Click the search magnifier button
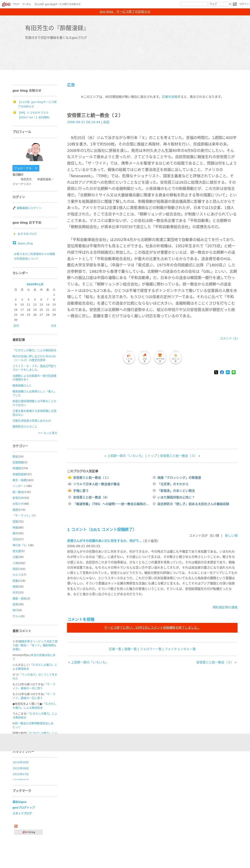The width and height of the screenshot is (250, 868). (235, 4)
